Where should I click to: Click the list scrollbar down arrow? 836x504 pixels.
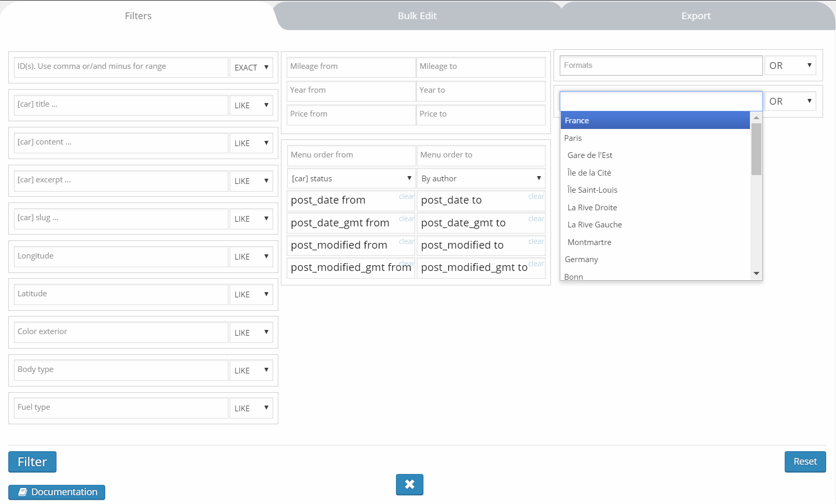756,273
